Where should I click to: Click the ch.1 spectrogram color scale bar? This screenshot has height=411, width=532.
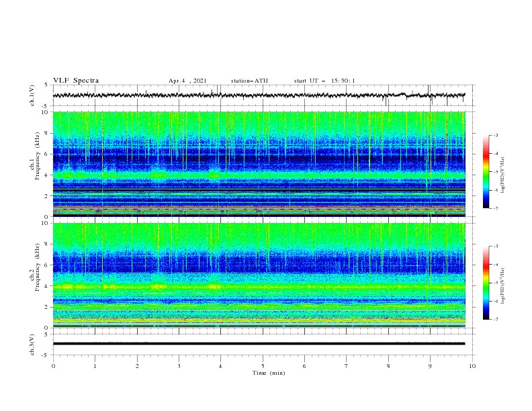pyautogui.click(x=486, y=172)
